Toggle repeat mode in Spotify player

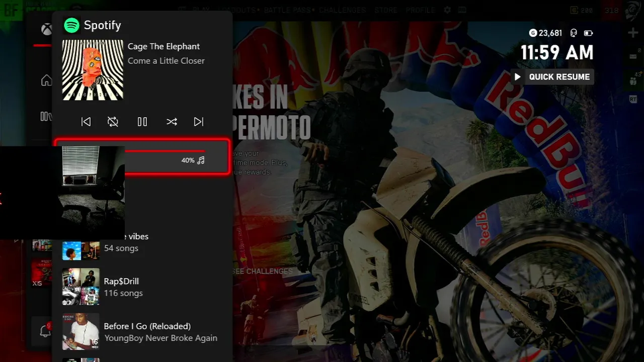click(x=113, y=122)
